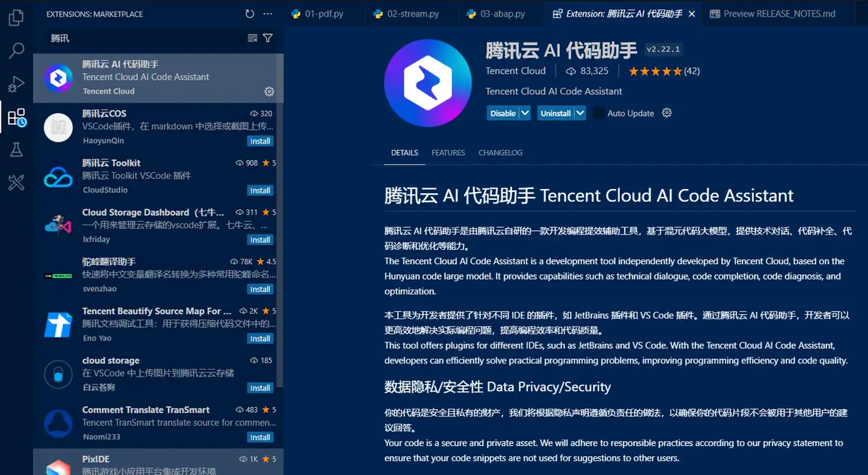Viewport: 868px width, 475px height.
Task: Open the Testing flask icon
Action: pyautogui.click(x=16, y=150)
